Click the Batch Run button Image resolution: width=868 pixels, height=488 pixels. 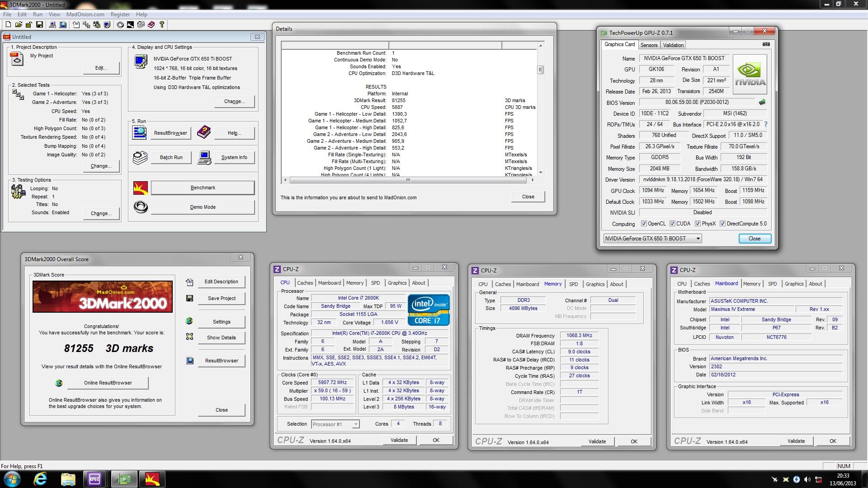click(x=171, y=157)
